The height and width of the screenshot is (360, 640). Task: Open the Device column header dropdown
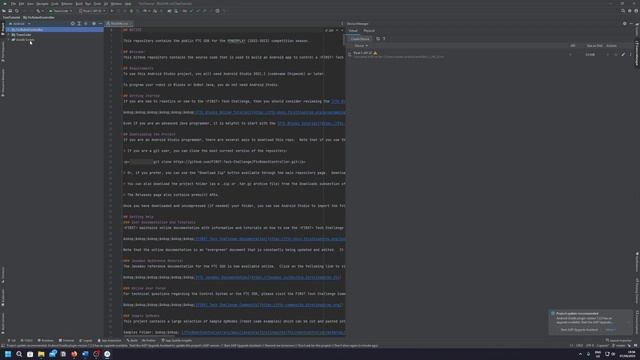point(361,46)
